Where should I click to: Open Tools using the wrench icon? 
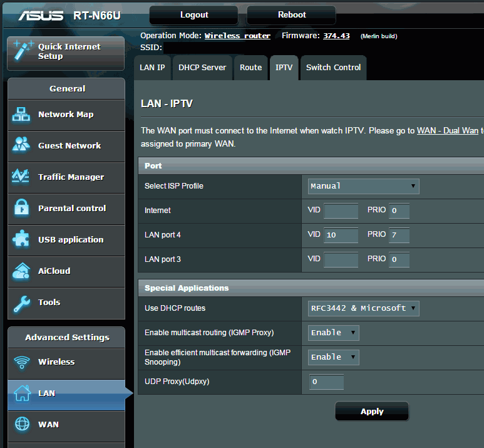point(22,303)
